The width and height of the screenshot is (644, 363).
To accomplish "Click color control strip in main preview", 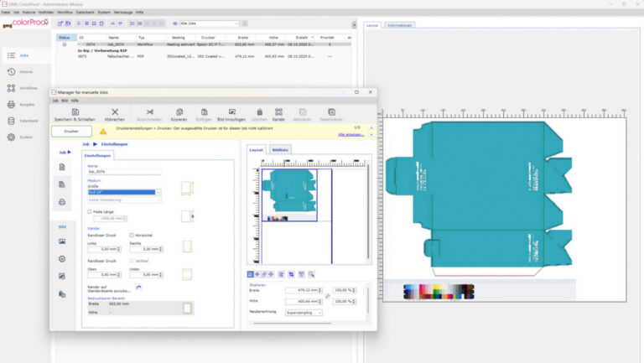I will [x=439, y=292].
